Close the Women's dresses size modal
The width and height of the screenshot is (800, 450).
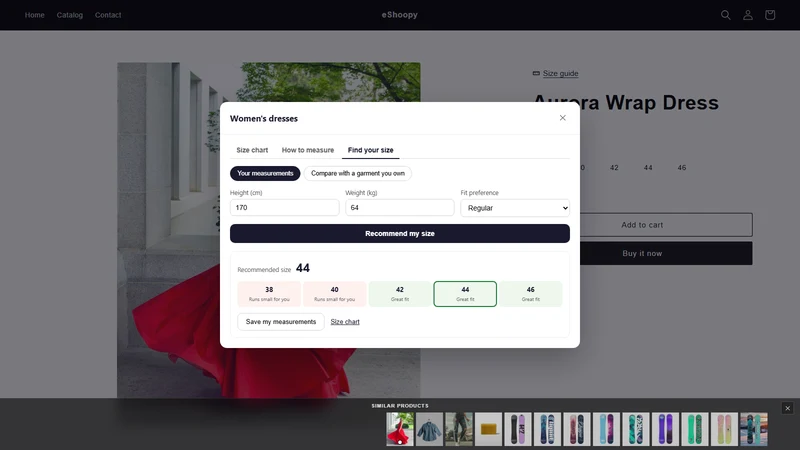[x=562, y=118]
